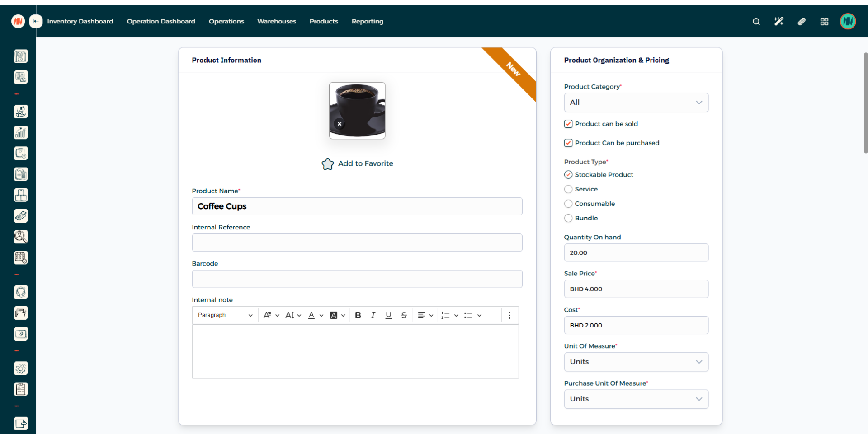This screenshot has height=434, width=868.
Task: Open the apps grid icon
Action: 824,22
